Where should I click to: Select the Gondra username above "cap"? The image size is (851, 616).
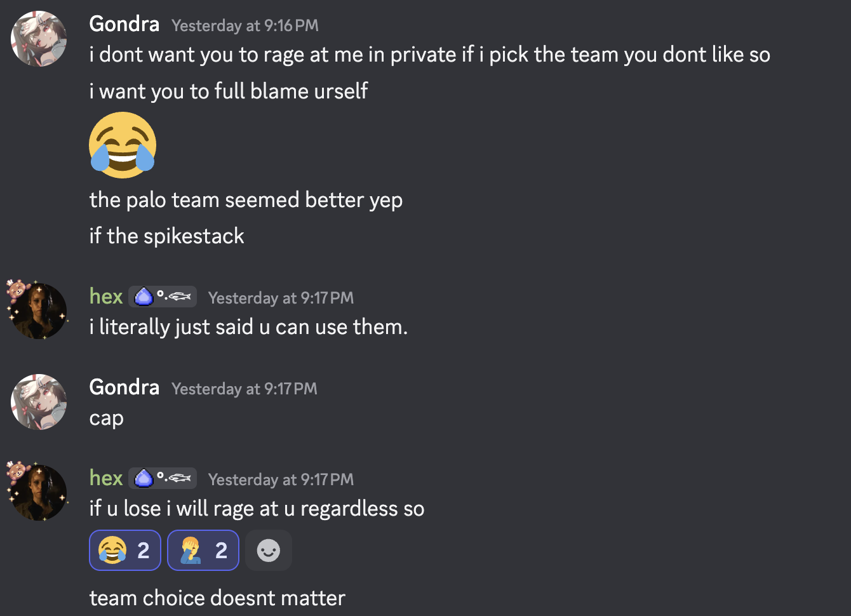[x=124, y=387]
